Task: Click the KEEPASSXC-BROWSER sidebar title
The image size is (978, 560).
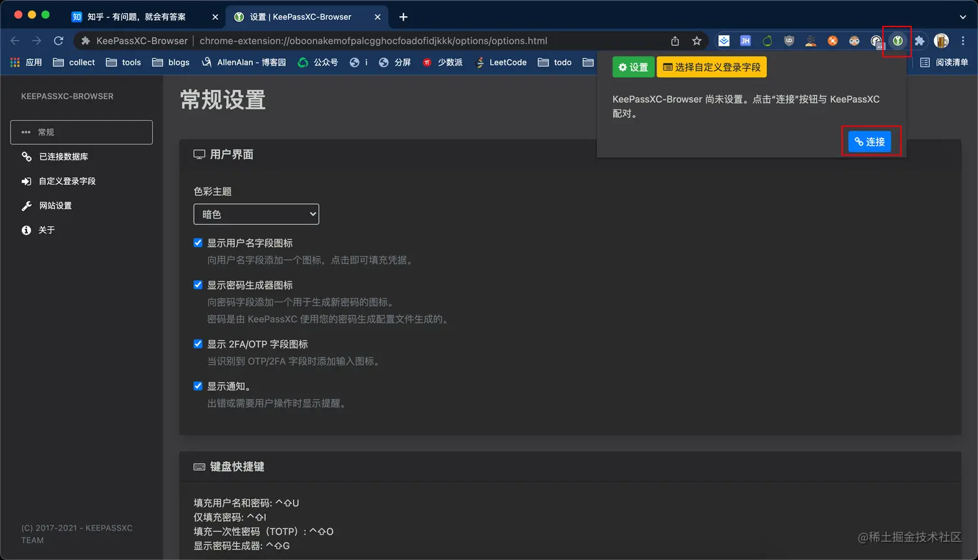Action: (x=67, y=96)
